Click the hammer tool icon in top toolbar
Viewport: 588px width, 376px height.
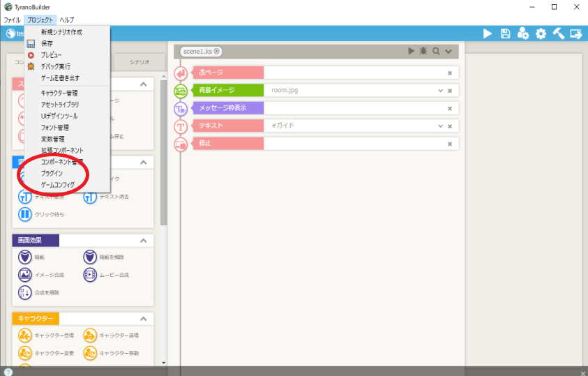[x=559, y=33]
